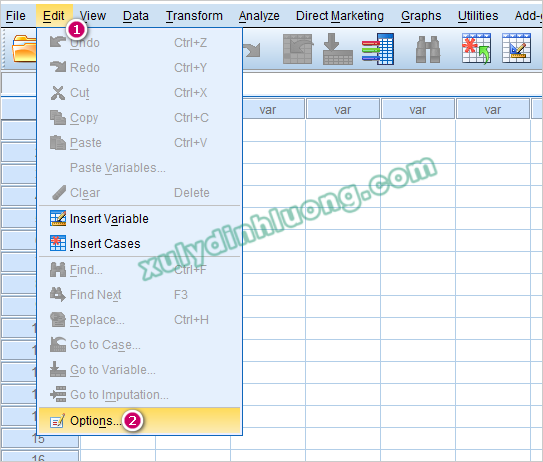Click the Find binoculars toolbar icon

tap(428, 50)
